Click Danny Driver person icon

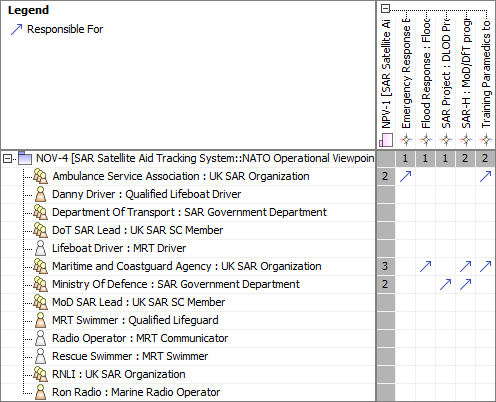(40, 194)
